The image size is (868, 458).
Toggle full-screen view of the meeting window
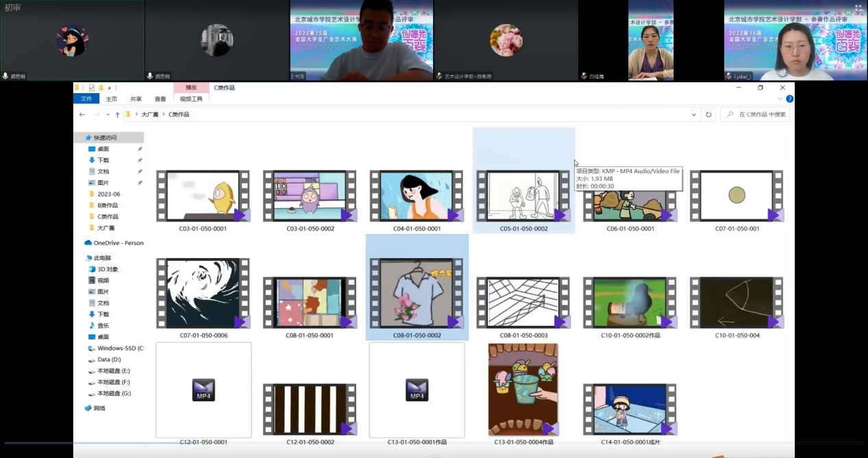tap(858, 8)
